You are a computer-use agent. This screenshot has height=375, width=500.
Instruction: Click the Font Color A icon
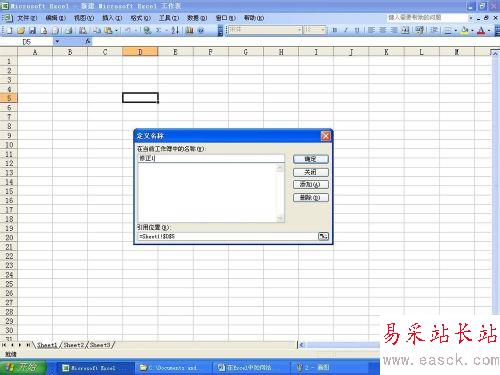[x=481, y=31]
